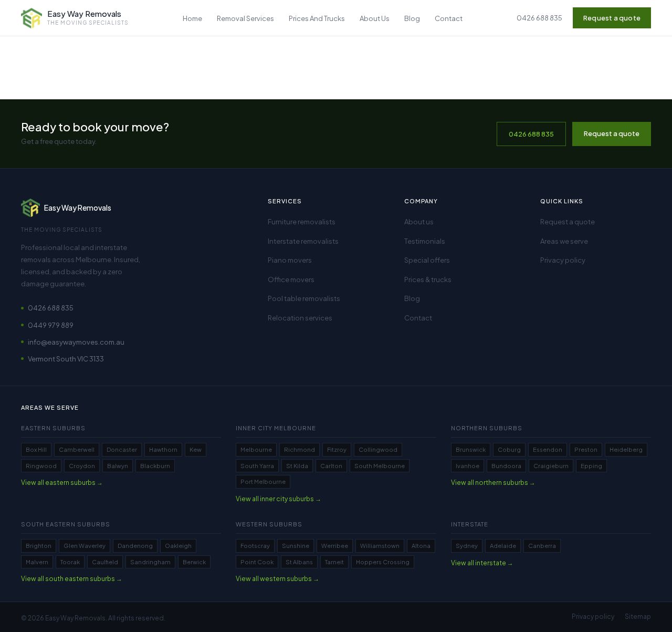The image size is (672, 632).
Task: Select the Adelaide interstate tag
Action: [x=503, y=546]
